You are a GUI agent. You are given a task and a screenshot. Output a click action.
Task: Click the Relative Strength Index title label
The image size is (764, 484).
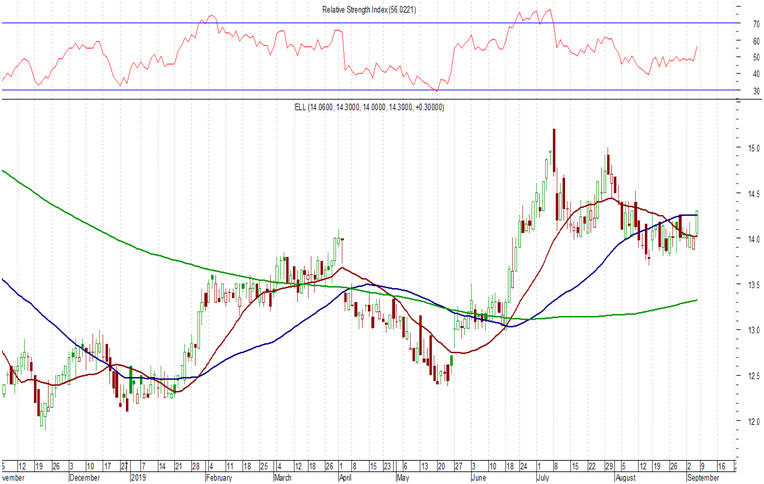pyautogui.click(x=375, y=8)
